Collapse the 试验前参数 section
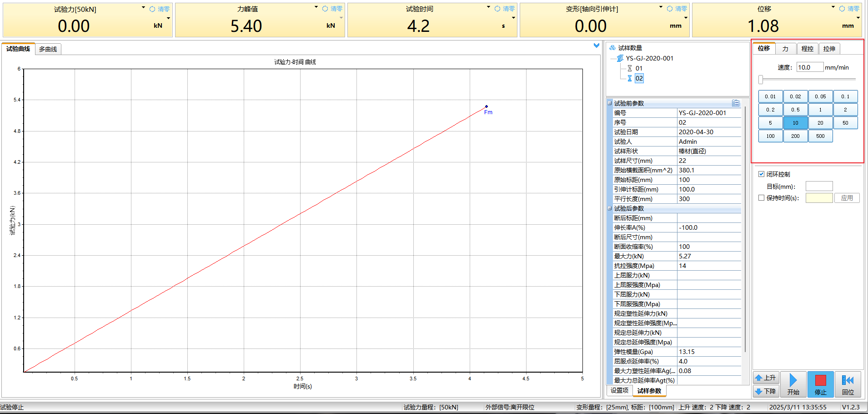This screenshot has height=414, width=868. (610, 103)
